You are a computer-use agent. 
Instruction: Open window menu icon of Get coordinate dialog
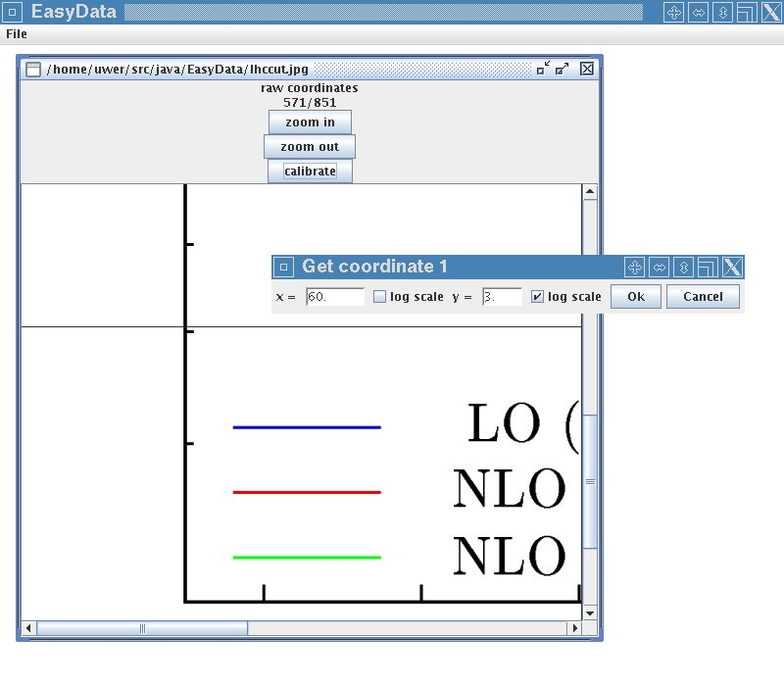283,267
